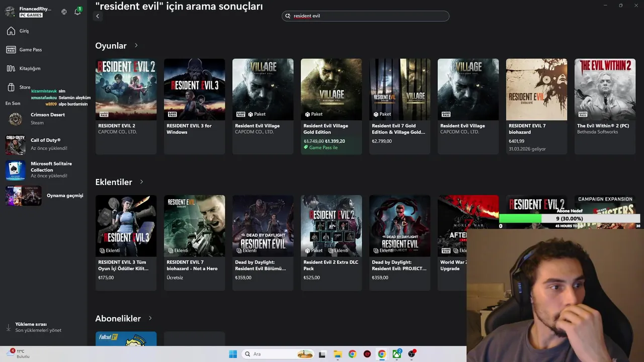Viewport: 644px width, 362px height.
Task: Open Task View on the taskbar
Action: coord(323,354)
